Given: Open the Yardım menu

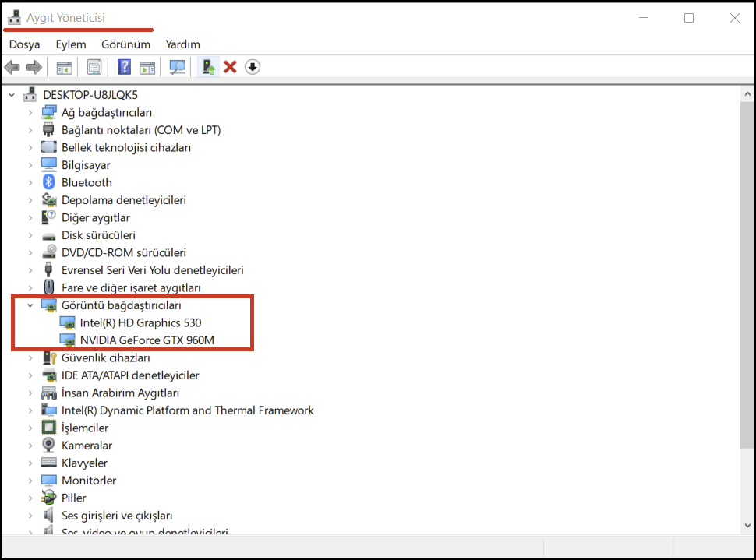Looking at the screenshot, I should [182, 44].
